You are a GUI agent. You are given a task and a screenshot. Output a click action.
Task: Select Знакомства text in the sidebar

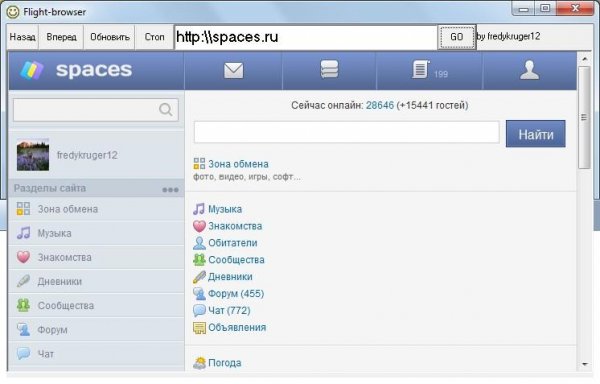64,257
